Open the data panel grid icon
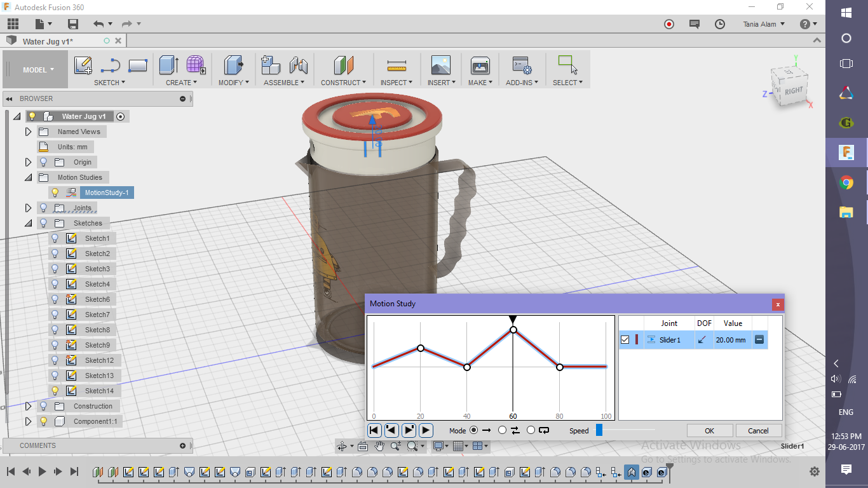 pyautogui.click(x=13, y=24)
